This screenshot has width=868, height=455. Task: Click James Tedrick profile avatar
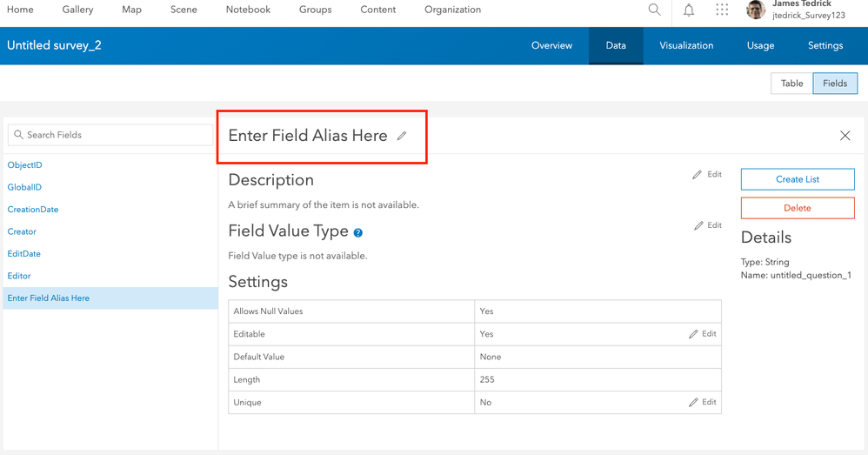coord(756,10)
